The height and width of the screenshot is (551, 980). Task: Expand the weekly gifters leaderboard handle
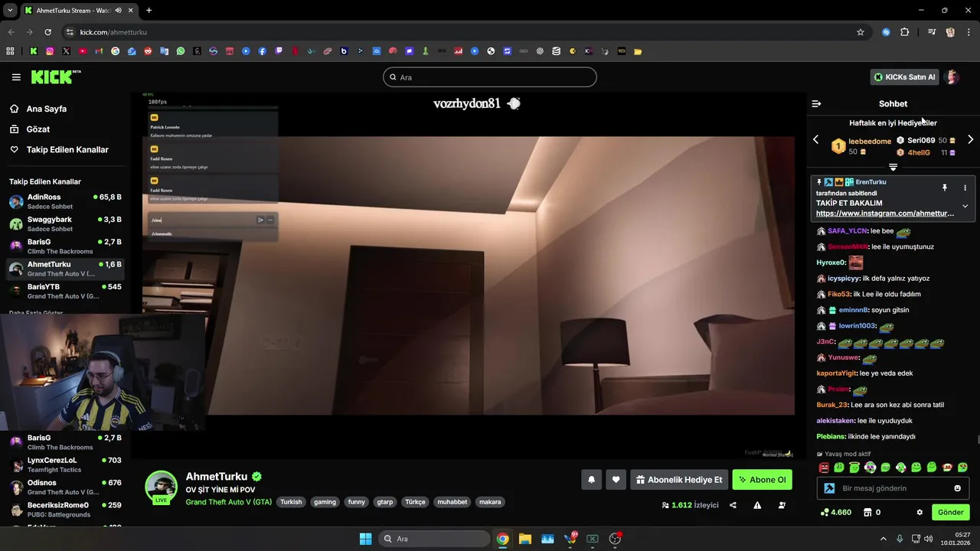click(x=893, y=167)
